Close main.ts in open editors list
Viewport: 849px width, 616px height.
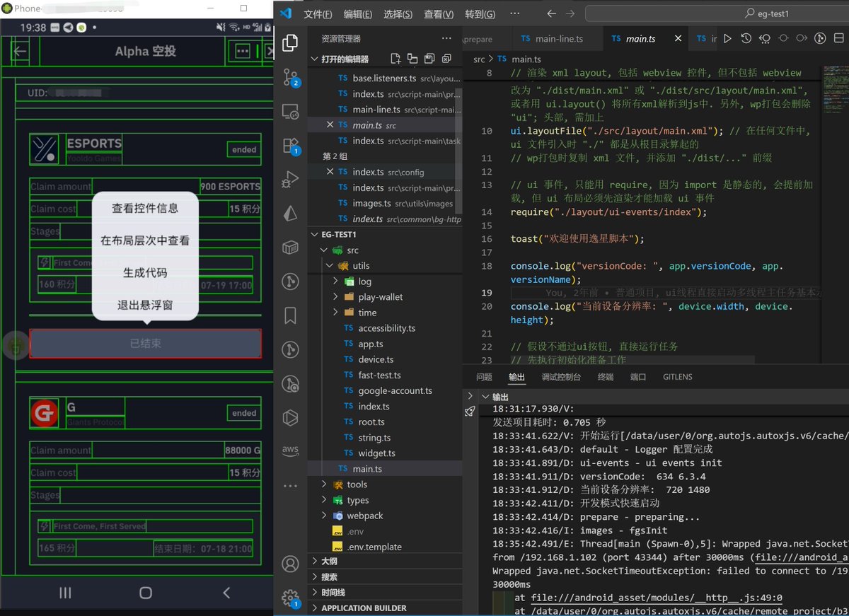point(330,125)
